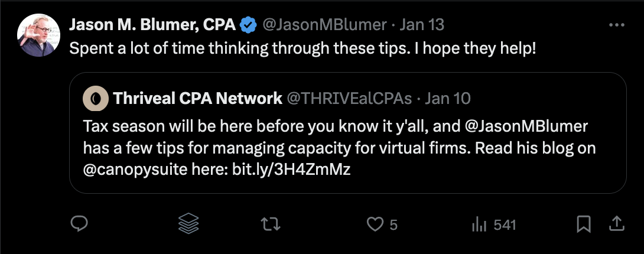Open the three-dot more options menu

(616, 25)
